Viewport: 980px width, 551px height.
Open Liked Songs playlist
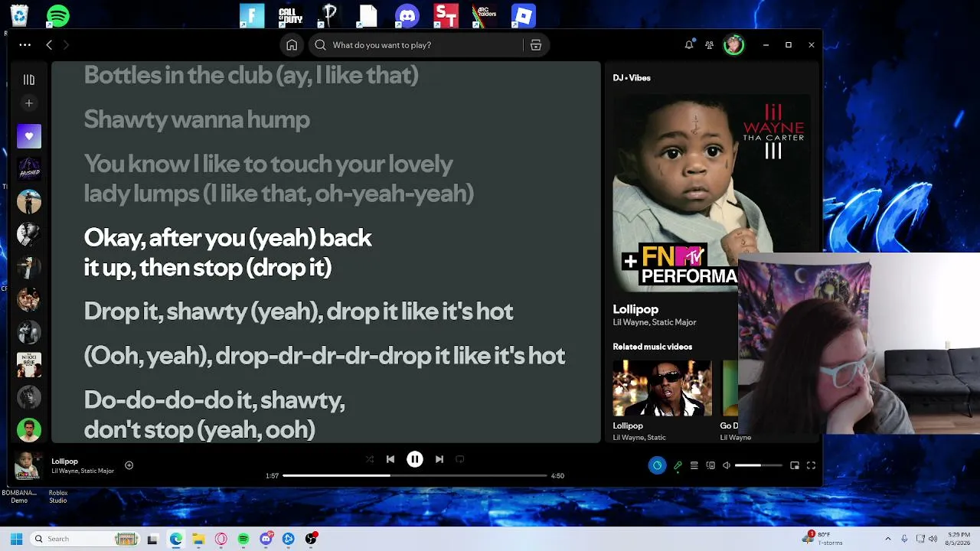(29, 136)
